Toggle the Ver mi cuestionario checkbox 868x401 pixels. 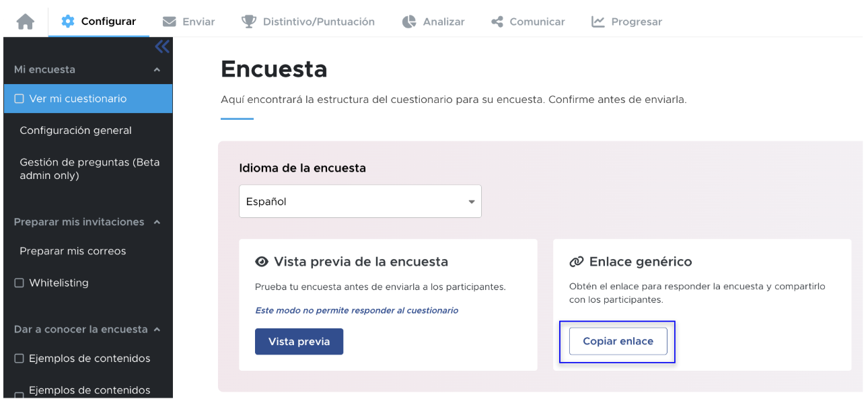[20, 99]
